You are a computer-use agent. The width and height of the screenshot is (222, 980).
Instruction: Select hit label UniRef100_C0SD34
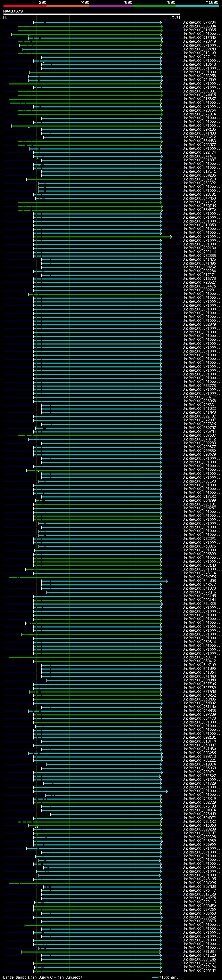pos(199,26)
